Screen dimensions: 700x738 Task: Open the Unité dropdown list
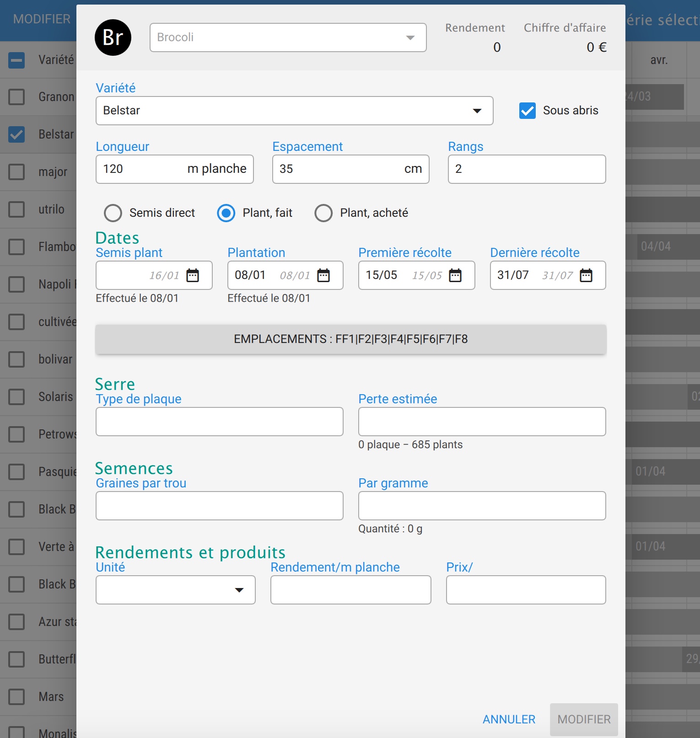pos(175,590)
